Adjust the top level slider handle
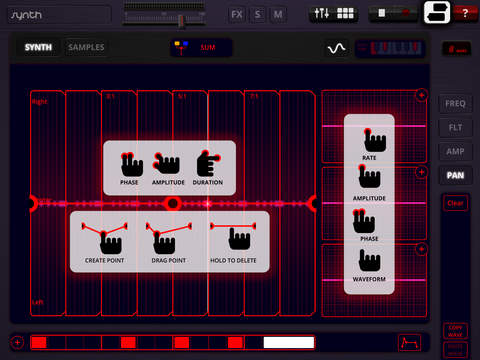This screenshot has height=360, width=480. click(x=181, y=21)
